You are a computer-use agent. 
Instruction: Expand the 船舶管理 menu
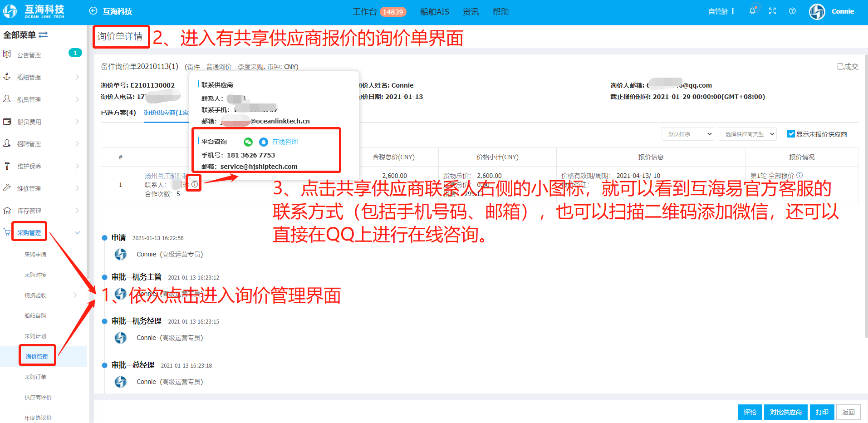tap(77, 77)
